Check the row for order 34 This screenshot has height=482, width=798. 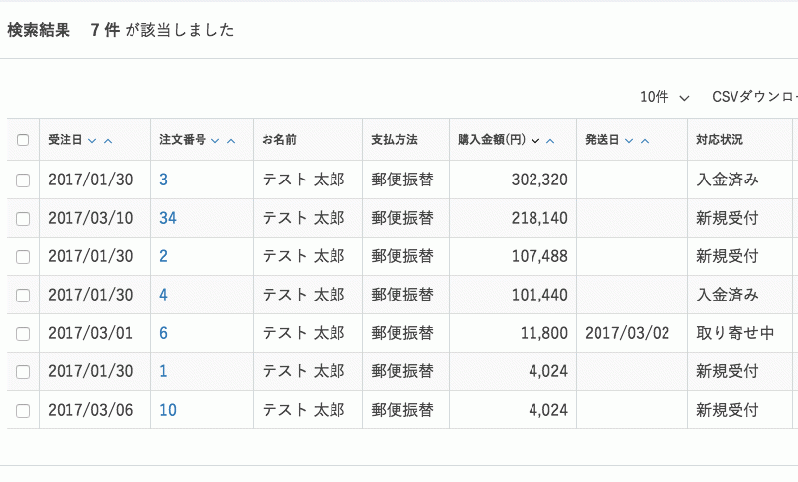[x=23, y=219]
